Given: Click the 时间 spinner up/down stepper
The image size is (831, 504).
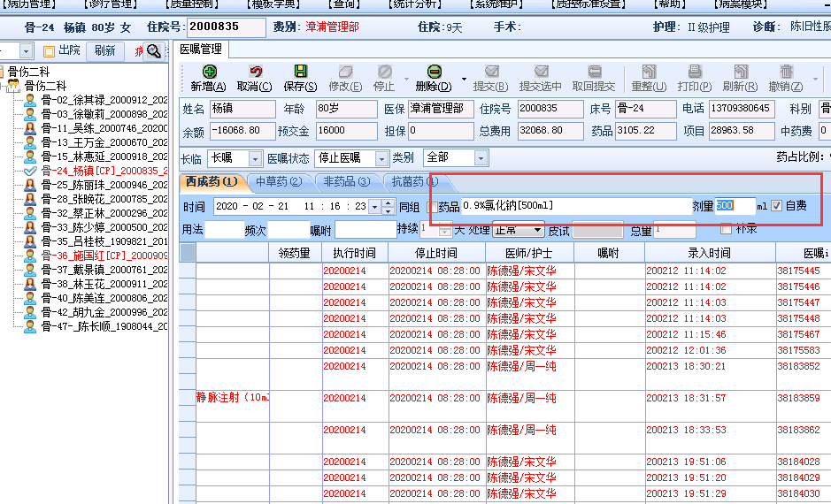Looking at the screenshot, I should point(388,207).
